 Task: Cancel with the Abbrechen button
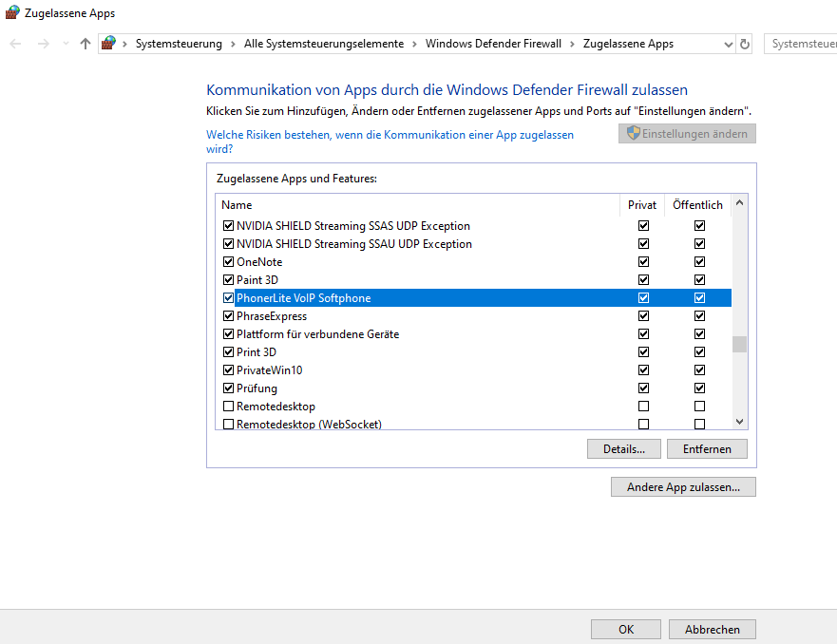(x=713, y=629)
